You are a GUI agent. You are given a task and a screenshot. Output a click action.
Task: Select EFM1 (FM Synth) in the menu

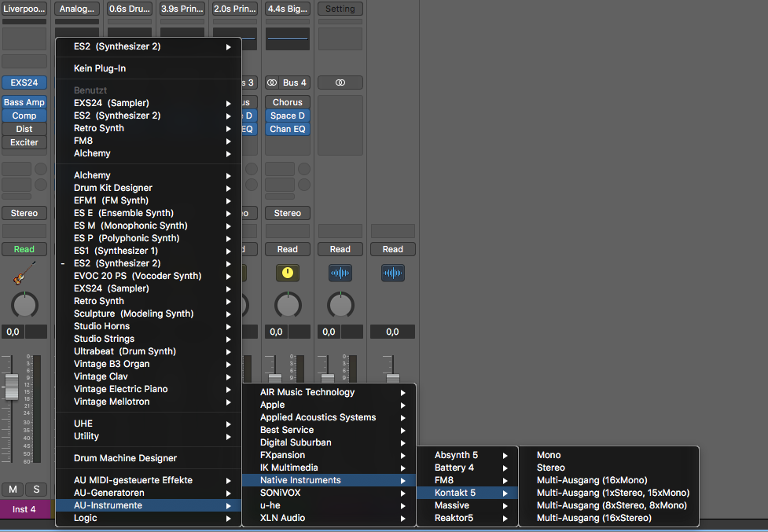[149, 200]
